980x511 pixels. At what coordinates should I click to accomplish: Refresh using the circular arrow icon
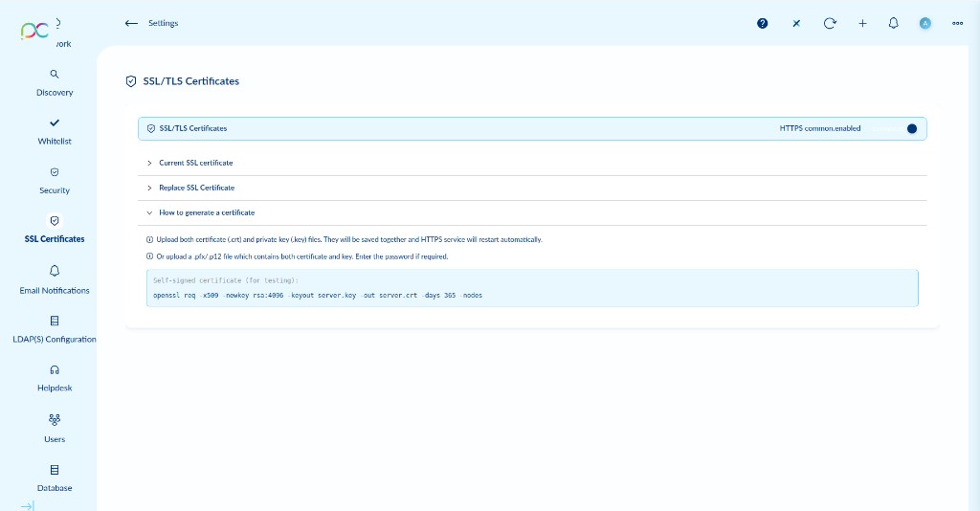[x=830, y=23]
